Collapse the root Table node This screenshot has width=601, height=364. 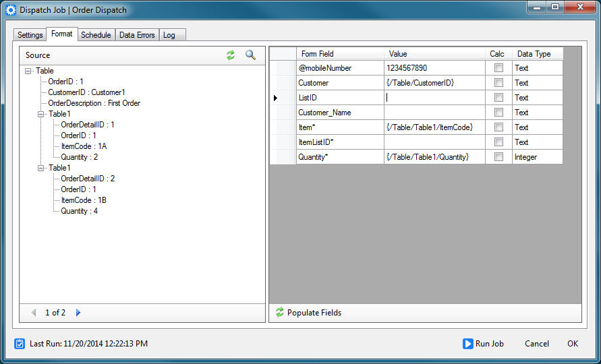(28, 71)
